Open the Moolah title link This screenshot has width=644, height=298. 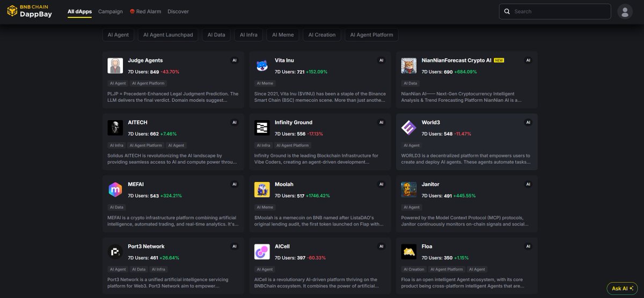284,185
